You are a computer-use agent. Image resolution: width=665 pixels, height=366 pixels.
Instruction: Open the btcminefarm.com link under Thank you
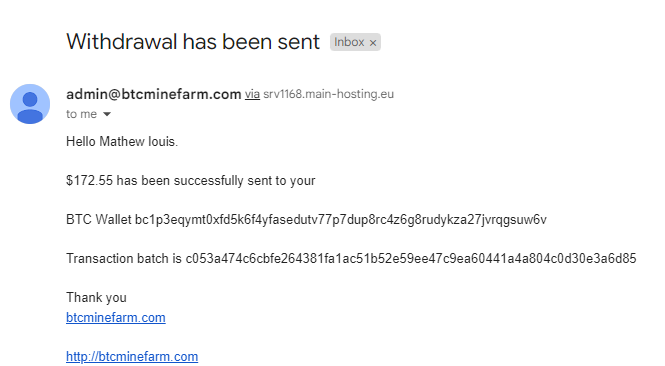click(116, 317)
